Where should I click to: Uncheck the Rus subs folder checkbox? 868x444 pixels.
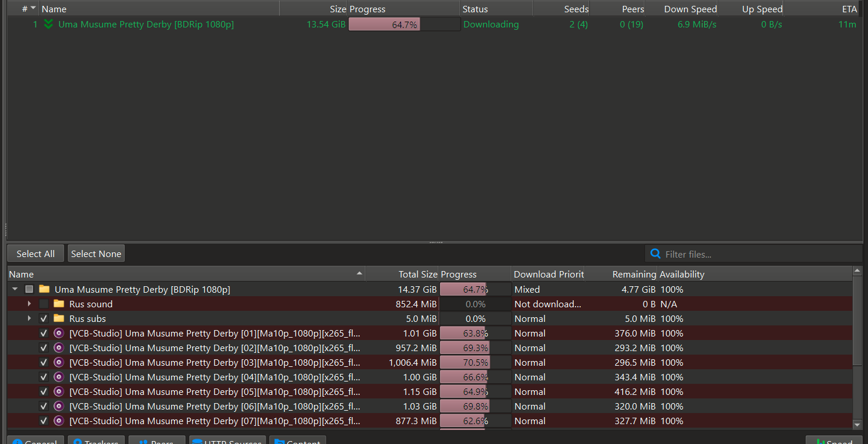[x=44, y=318]
